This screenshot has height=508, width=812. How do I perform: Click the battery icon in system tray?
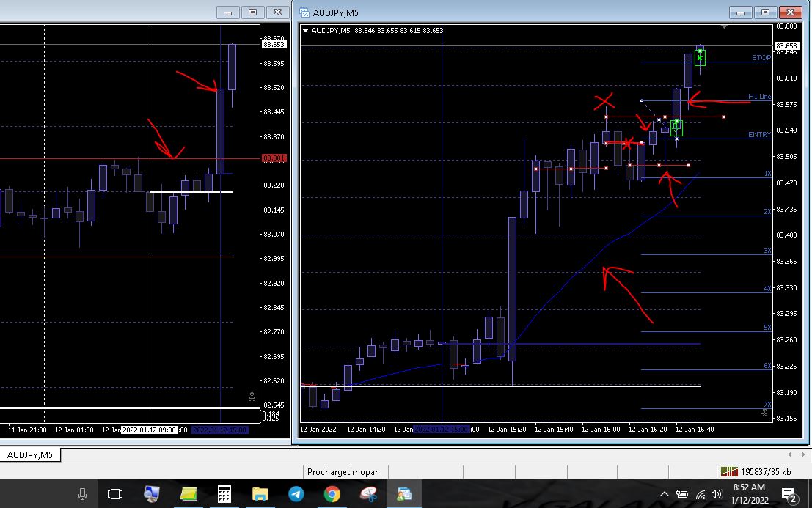tap(682, 495)
